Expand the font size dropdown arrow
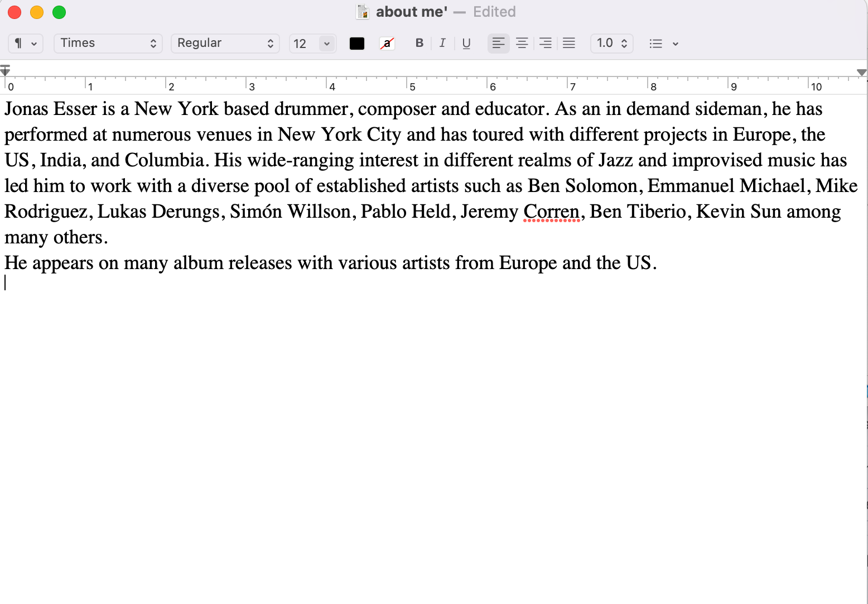The width and height of the screenshot is (868, 604). tap(327, 44)
